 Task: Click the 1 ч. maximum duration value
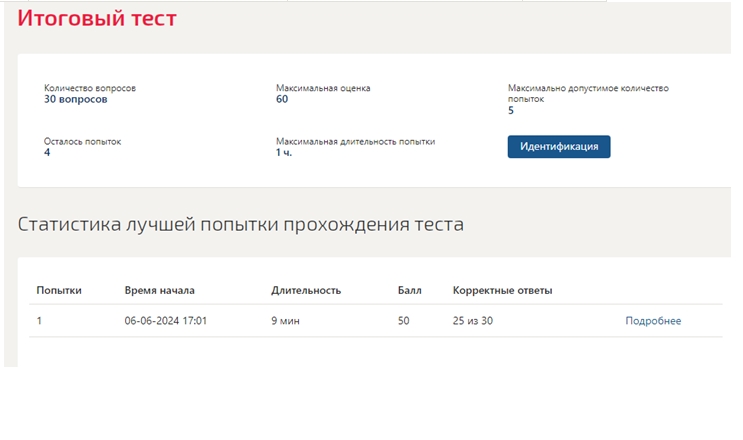click(x=284, y=153)
